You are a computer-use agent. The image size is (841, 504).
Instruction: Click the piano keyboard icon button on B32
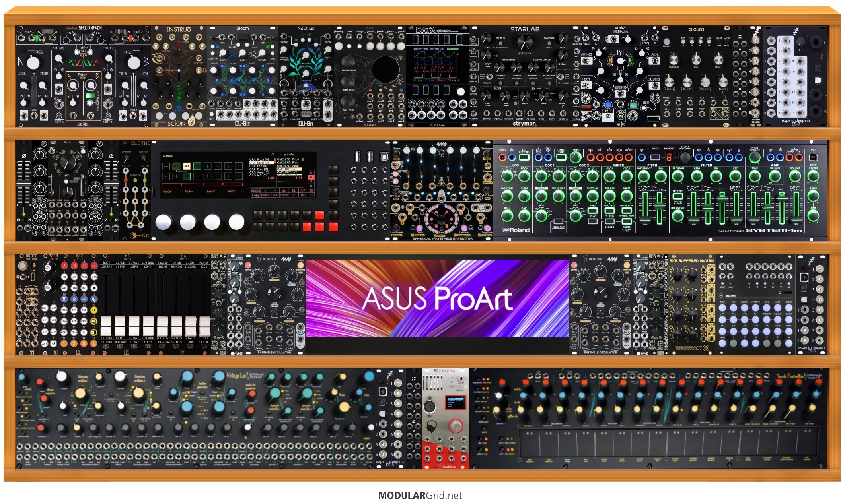point(64,299)
